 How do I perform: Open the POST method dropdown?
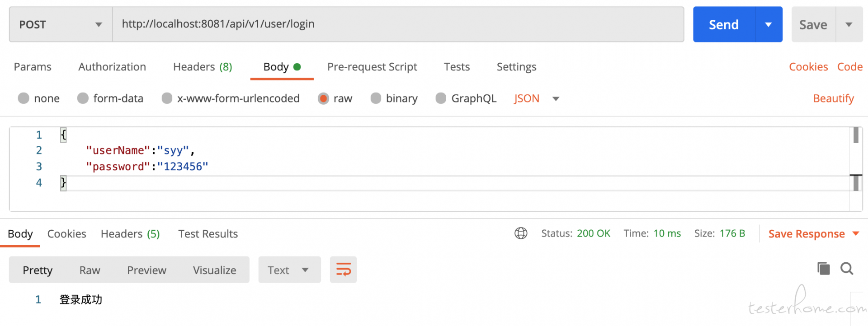coord(61,24)
